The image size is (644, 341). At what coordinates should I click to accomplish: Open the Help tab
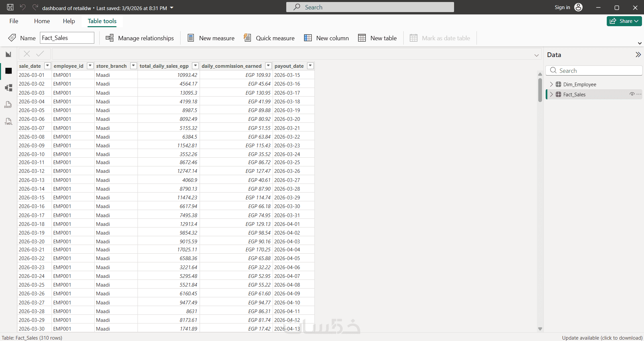[x=69, y=21]
